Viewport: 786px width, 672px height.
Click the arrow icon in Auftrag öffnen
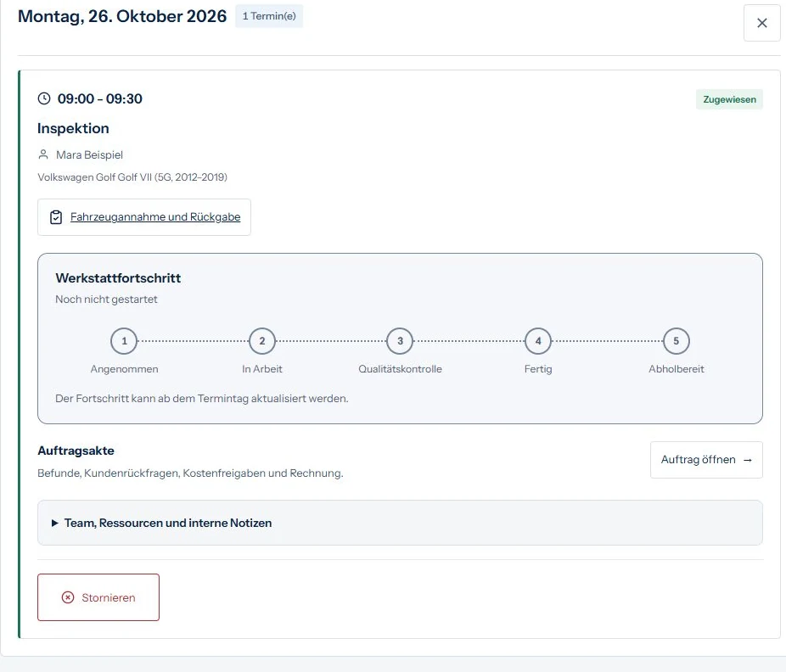pyautogui.click(x=748, y=460)
